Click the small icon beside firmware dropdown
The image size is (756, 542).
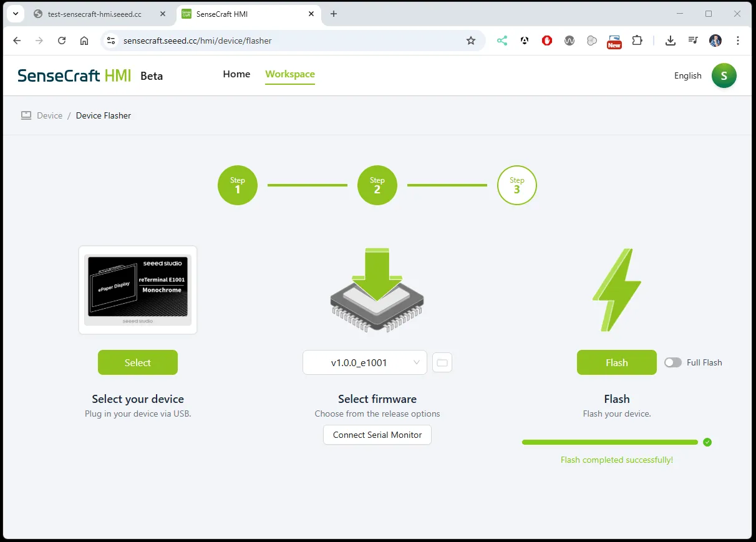tap(442, 362)
